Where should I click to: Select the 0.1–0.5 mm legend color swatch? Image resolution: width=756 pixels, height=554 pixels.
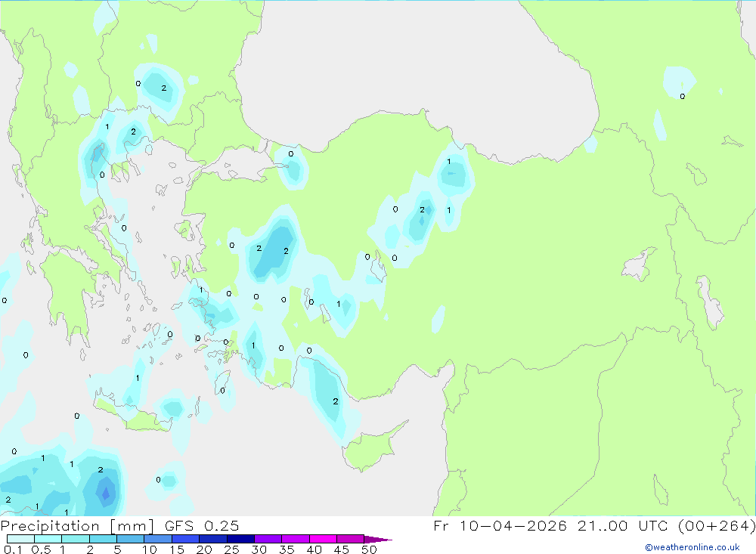[x=20, y=539]
